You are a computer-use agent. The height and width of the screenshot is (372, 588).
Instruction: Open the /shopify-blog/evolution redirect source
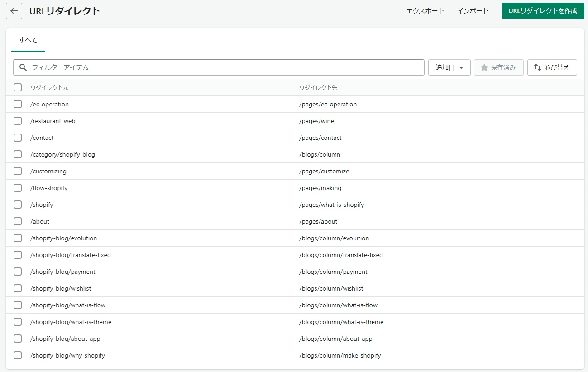(63, 238)
